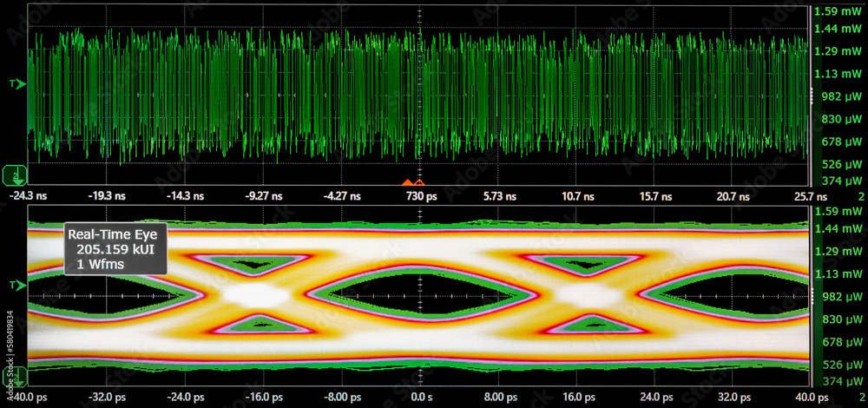Click the Real-Time Eye info box
The height and width of the screenshot is (408, 868).
115,249
